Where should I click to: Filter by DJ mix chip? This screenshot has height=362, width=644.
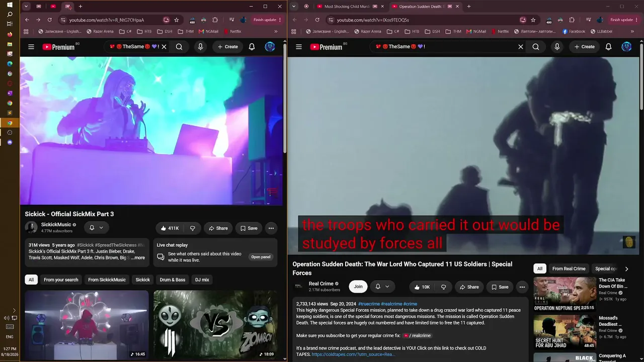202,280
